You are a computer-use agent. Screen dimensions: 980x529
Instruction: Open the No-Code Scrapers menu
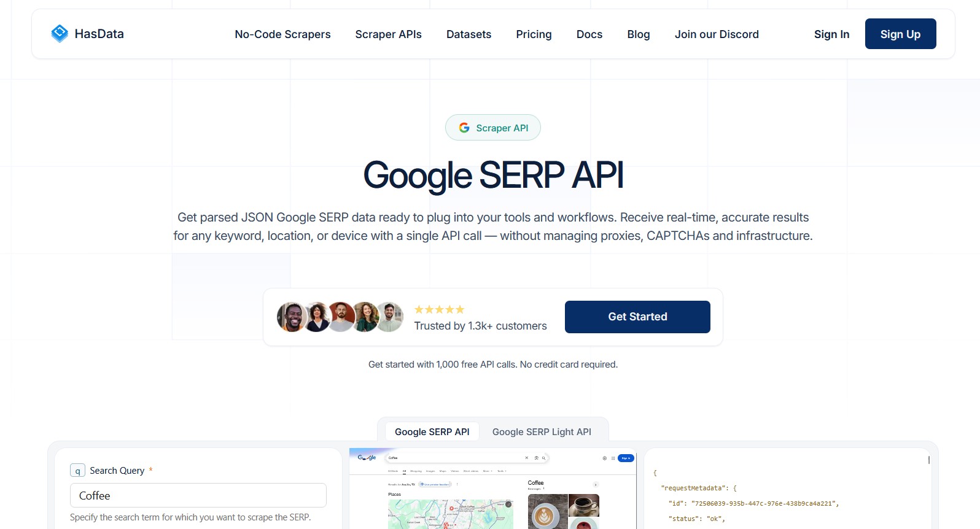click(282, 34)
